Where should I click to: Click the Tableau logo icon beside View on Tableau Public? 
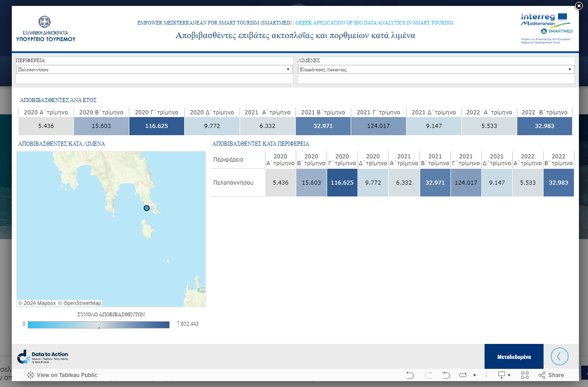click(30, 375)
